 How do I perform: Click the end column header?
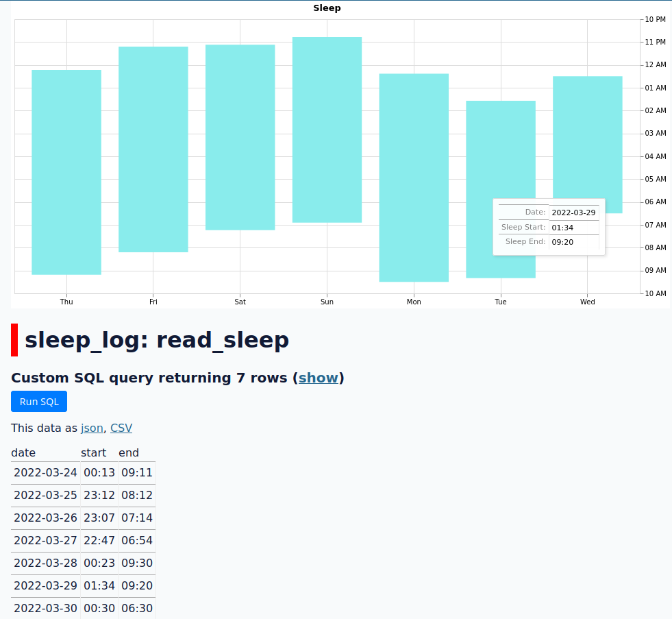(129, 452)
